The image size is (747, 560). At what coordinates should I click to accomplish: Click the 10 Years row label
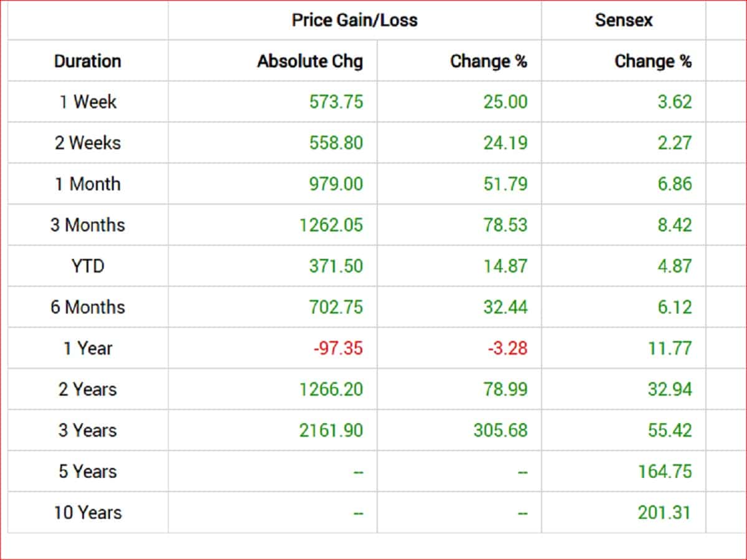click(88, 513)
